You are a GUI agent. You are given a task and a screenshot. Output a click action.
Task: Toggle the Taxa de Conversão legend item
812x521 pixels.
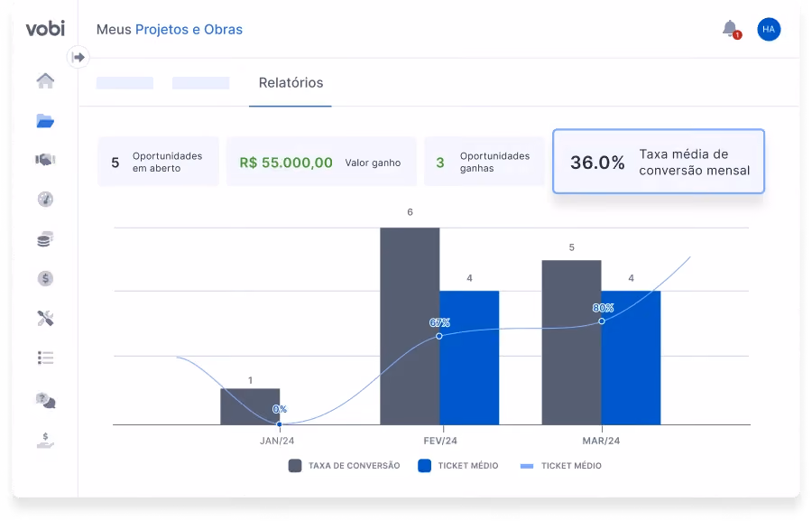point(345,466)
